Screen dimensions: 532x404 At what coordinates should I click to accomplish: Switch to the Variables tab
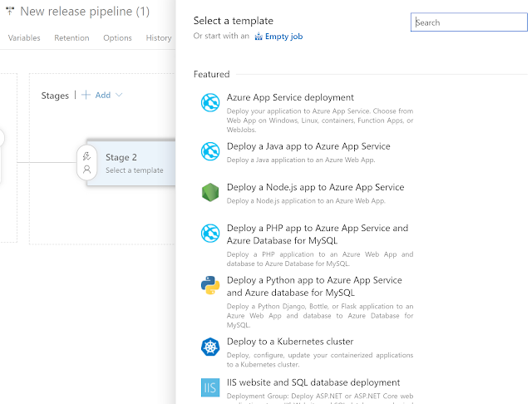point(24,38)
